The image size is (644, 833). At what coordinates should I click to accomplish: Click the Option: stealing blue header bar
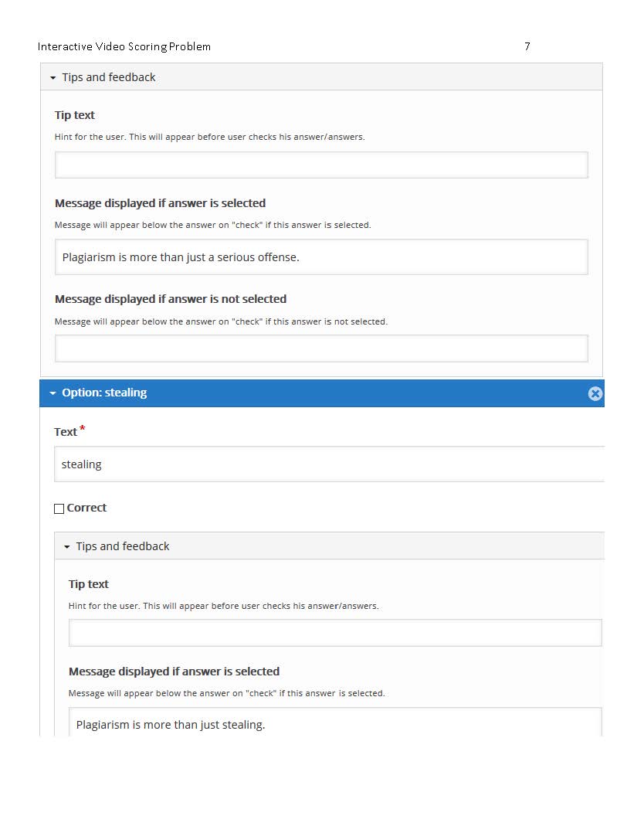click(322, 393)
